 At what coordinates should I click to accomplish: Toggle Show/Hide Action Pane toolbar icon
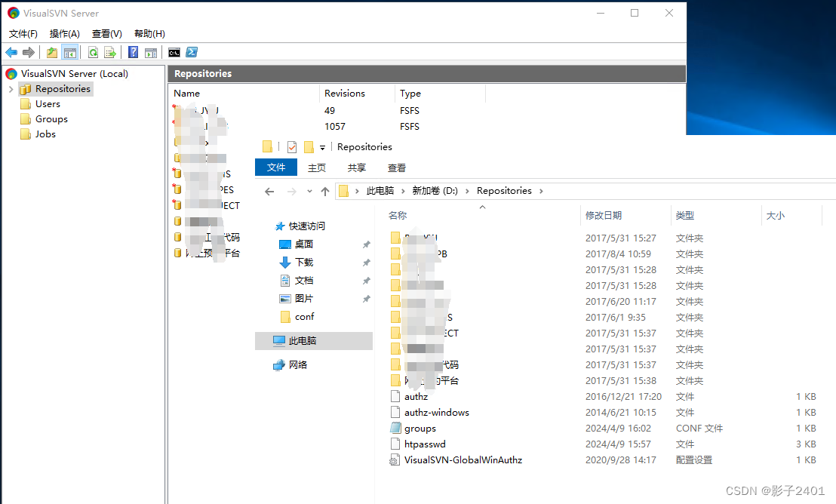151,52
